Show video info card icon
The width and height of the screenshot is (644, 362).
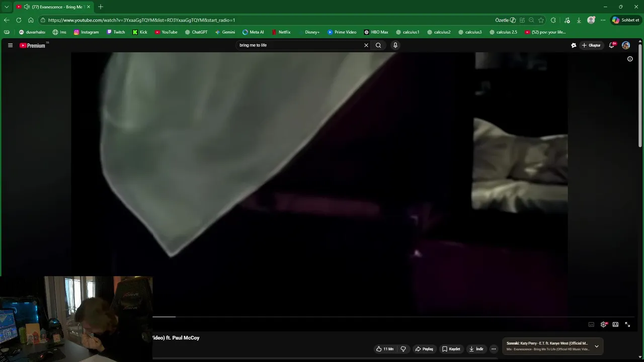click(630, 59)
